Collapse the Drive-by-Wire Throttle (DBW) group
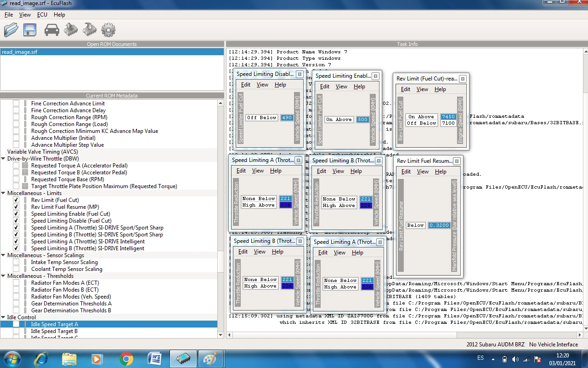This screenshot has width=588, height=368. [x=3, y=159]
